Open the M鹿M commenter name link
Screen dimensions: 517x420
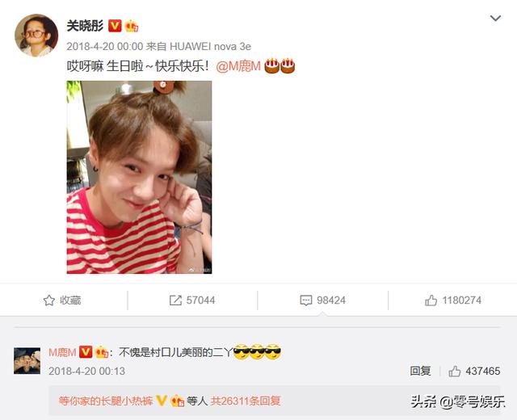click(62, 352)
